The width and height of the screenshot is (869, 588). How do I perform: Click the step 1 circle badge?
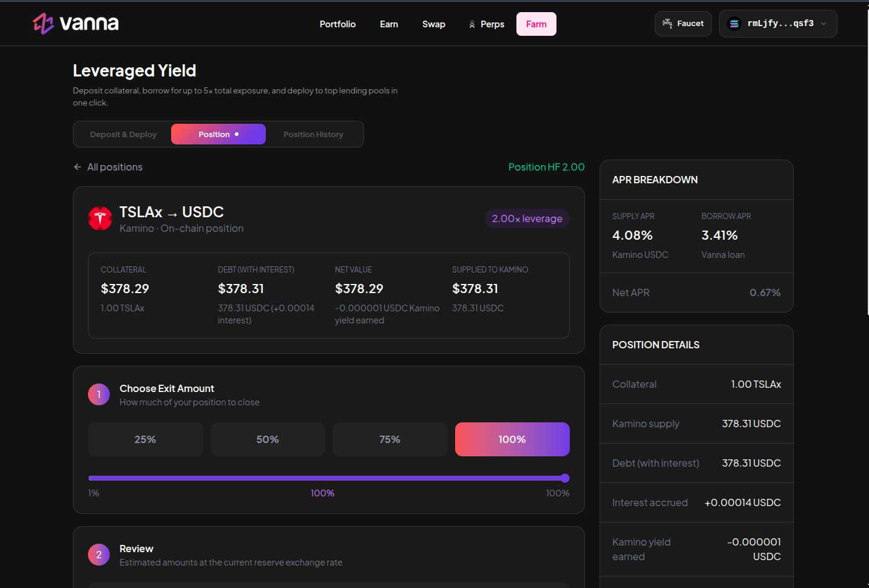pos(99,394)
